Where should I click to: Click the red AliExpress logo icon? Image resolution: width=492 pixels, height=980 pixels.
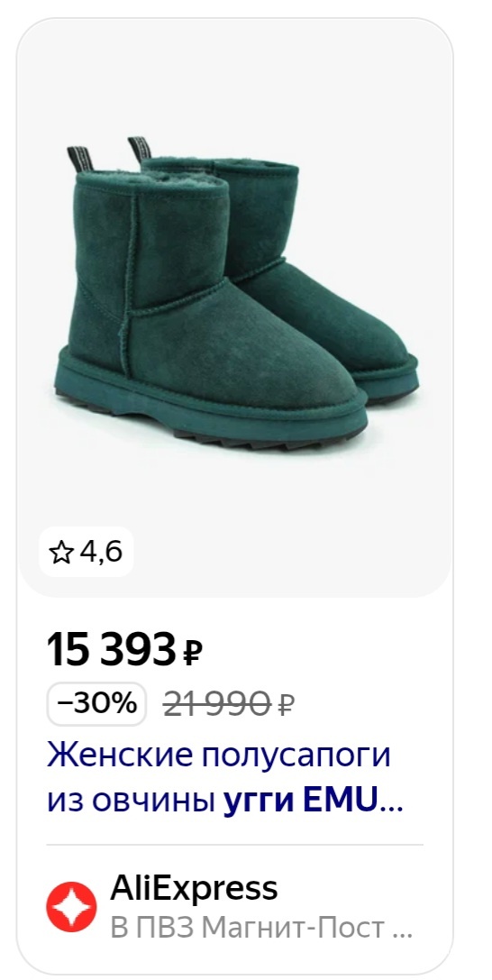pyautogui.click(x=72, y=906)
